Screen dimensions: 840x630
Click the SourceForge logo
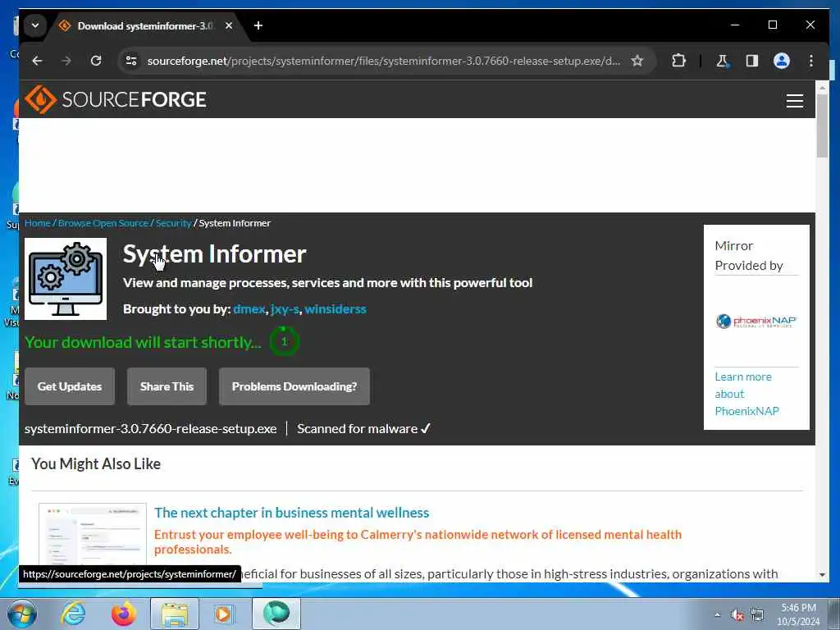click(115, 99)
